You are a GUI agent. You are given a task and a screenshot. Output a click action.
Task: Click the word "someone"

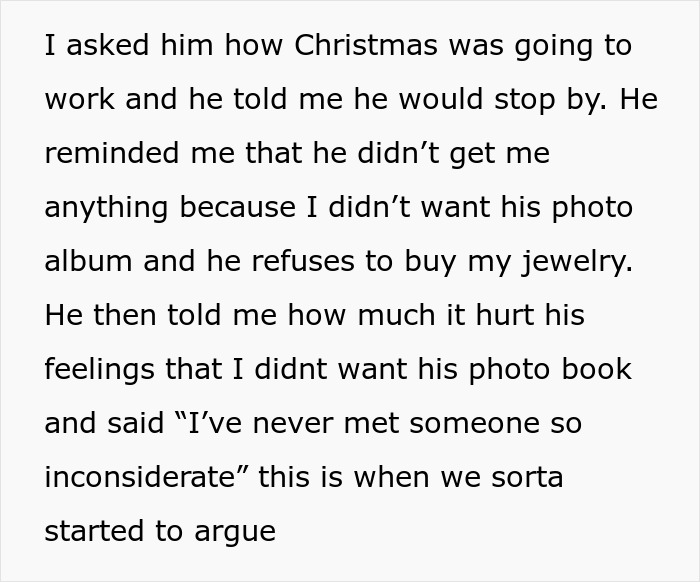pyautogui.click(x=465, y=423)
